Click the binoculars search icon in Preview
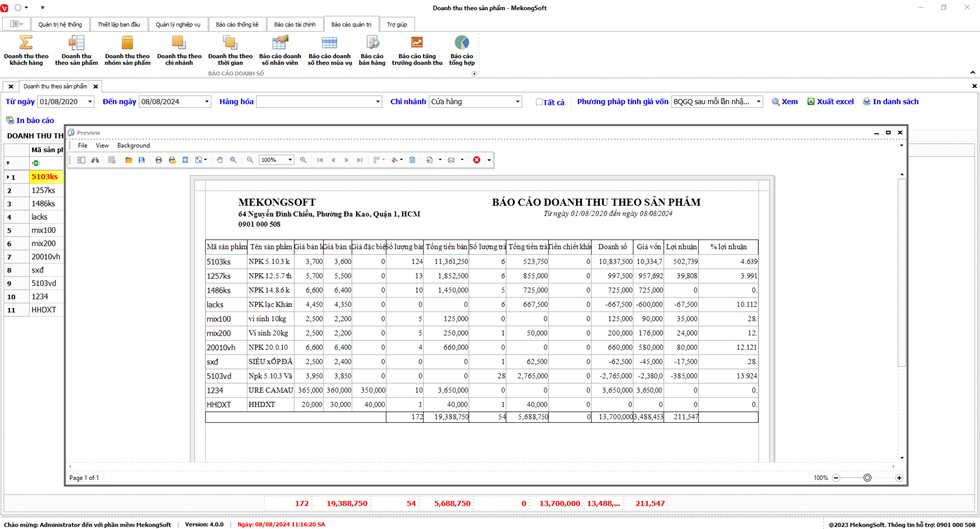 point(95,160)
